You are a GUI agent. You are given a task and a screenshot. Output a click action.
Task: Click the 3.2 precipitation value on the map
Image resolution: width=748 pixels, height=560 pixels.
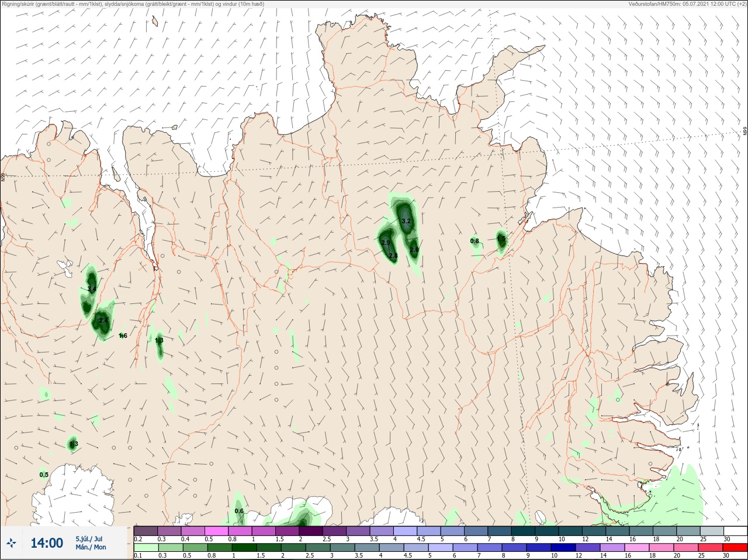(x=407, y=222)
